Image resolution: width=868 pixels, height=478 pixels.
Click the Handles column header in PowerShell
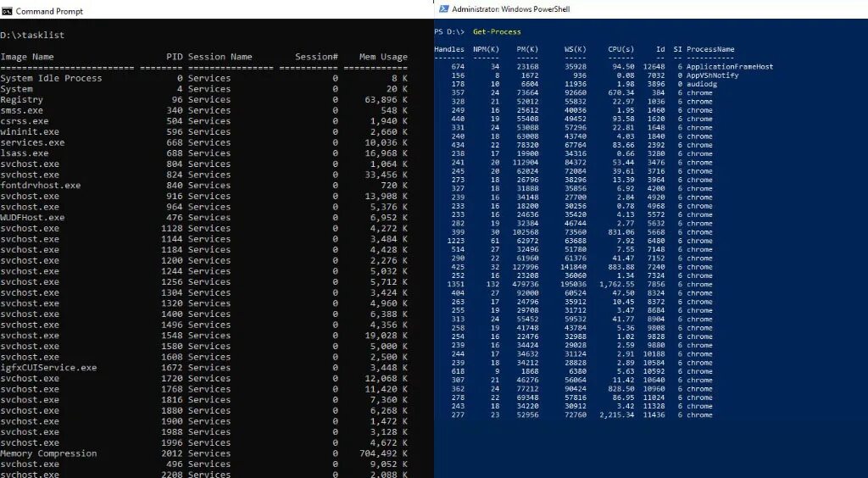point(449,49)
